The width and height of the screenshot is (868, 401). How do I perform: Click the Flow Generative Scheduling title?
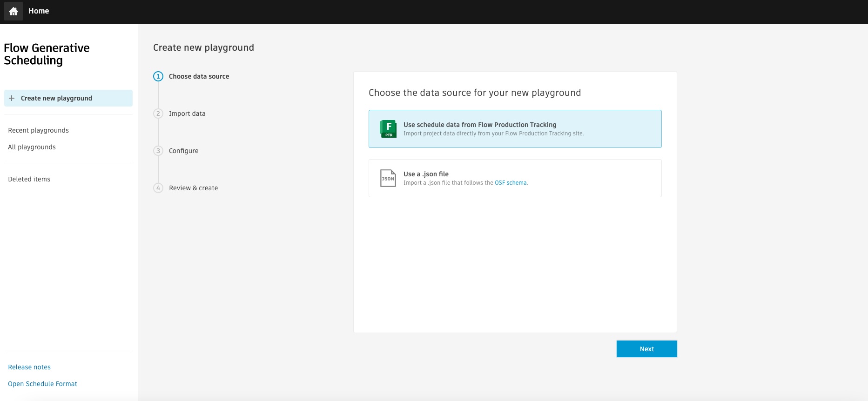pyautogui.click(x=47, y=54)
